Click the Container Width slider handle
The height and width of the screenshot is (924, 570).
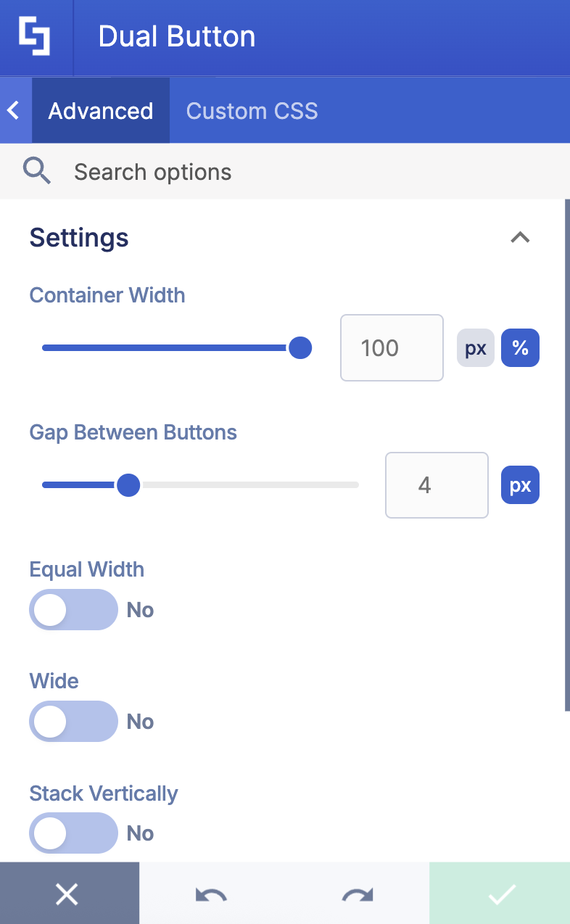[300, 347]
